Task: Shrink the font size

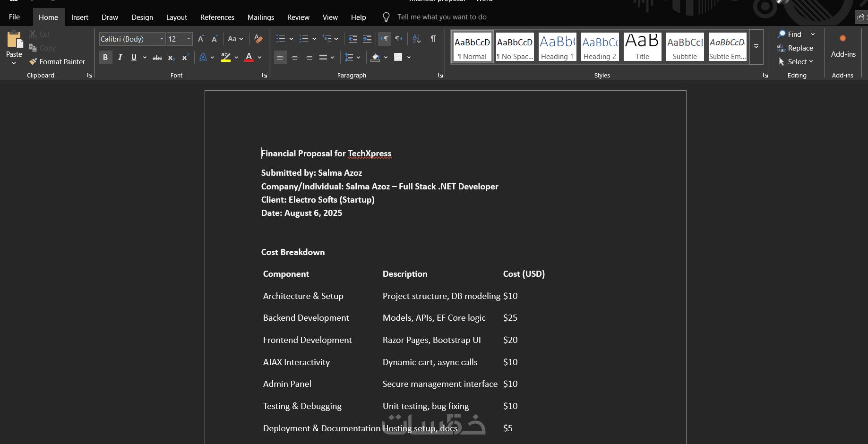Action: pyautogui.click(x=215, y=39)
